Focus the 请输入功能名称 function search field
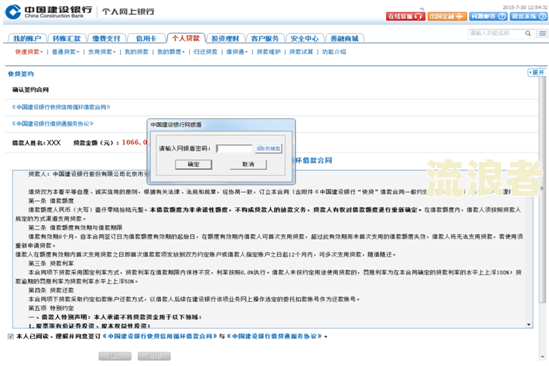The width and height of the screenshot is (549, 366). coord(496,33)
